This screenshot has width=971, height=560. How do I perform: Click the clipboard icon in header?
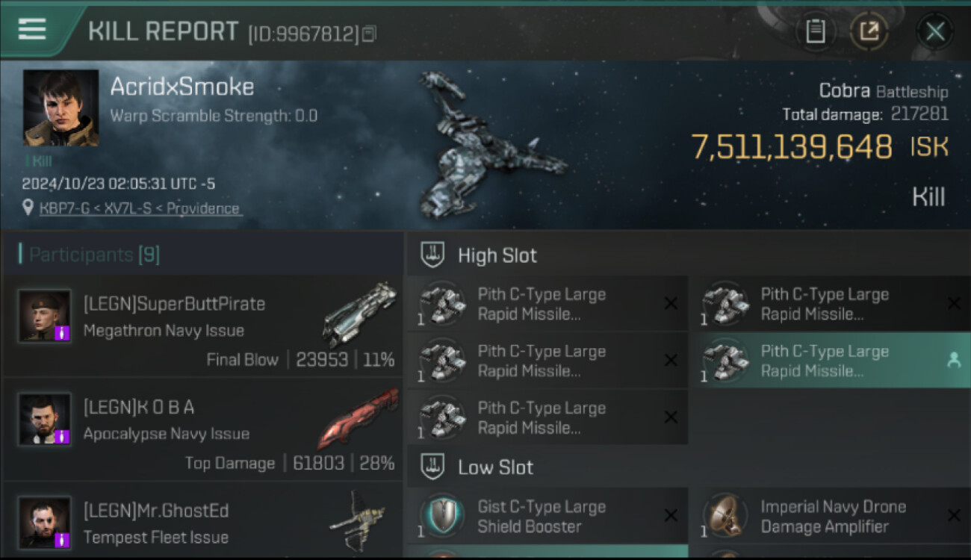[x=815, y=31]
